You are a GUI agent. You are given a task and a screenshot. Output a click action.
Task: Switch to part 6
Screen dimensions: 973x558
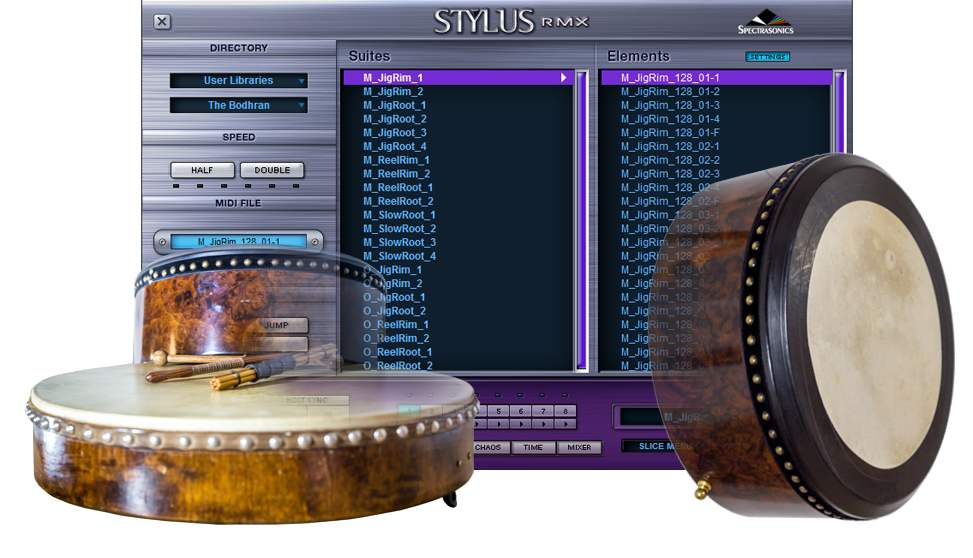tap(521, 411)
